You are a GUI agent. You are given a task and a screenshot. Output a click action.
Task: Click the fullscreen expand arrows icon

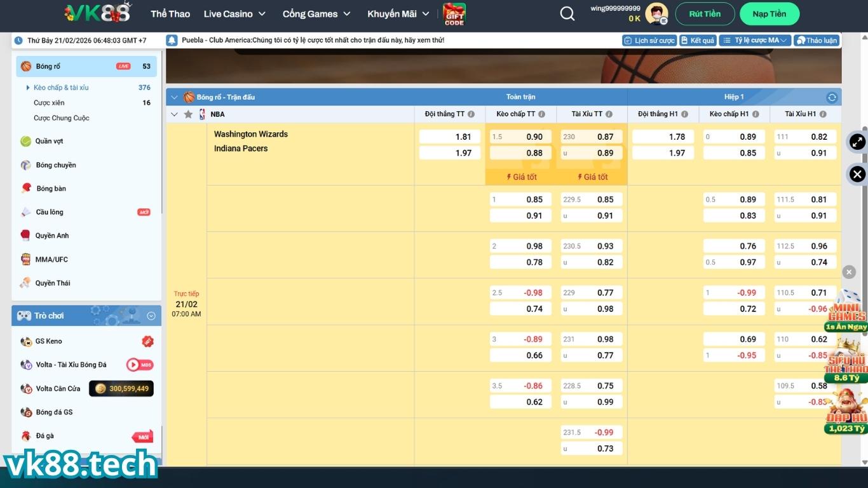tap(857, 142)
